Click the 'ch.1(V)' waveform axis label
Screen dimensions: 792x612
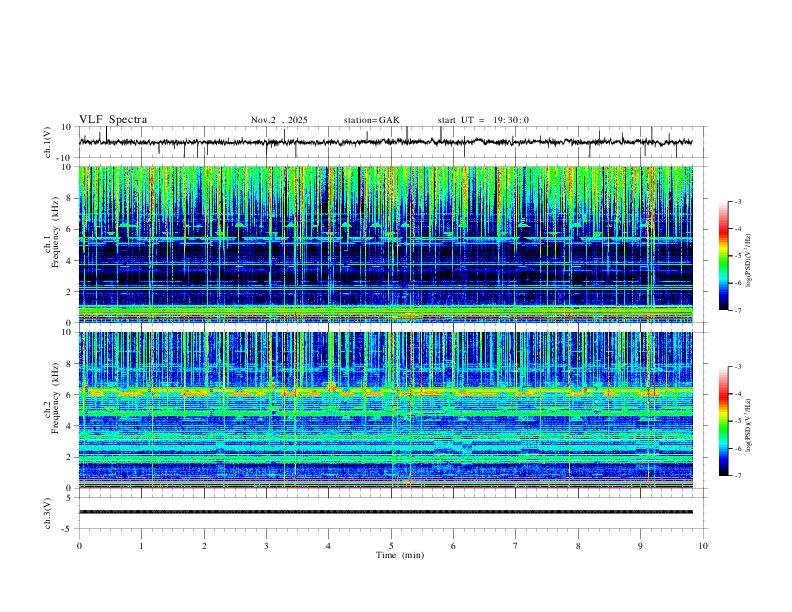[x=48, y=142]
